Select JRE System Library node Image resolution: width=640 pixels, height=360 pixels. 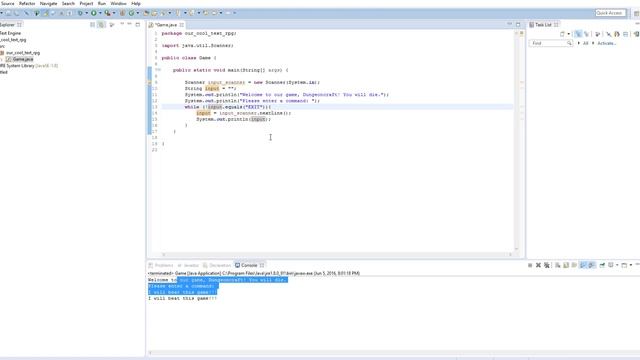click(x=29, y=66)
